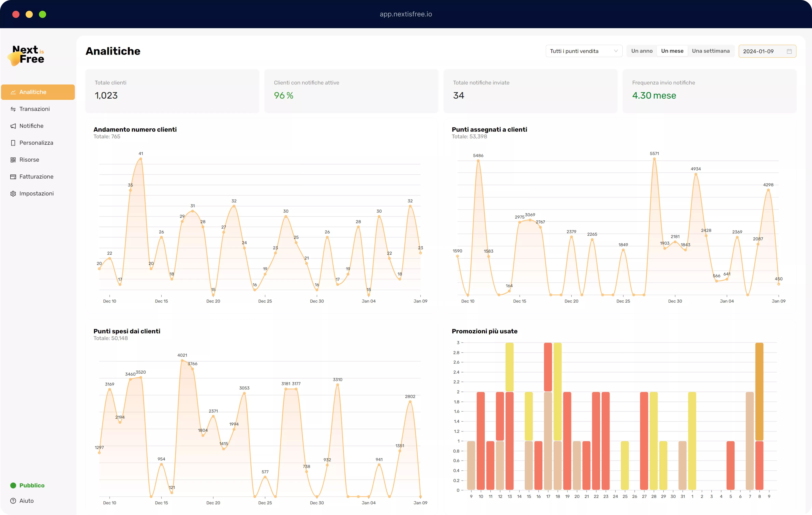Click the Transazioni arrows icon
The image size is (812, 515).
pyautogui.click(x=13, y=109)
